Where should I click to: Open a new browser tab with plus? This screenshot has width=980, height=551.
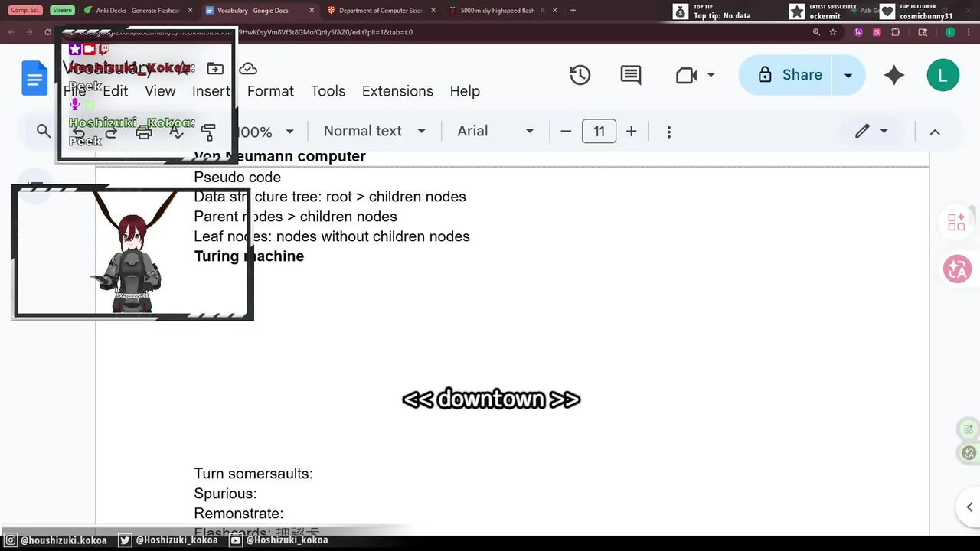[573, 11]
